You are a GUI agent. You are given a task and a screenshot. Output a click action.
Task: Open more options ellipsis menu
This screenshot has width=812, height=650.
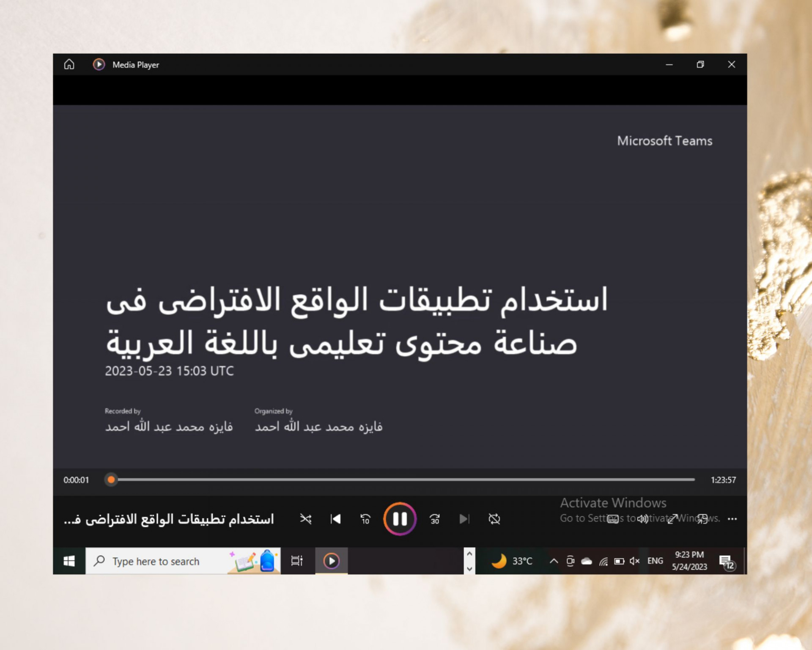click(732, 519)
